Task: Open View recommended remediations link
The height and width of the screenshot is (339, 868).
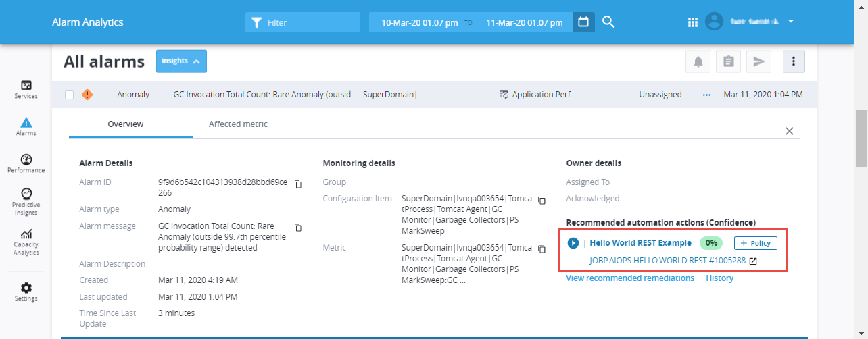Action: click(629, 278)
